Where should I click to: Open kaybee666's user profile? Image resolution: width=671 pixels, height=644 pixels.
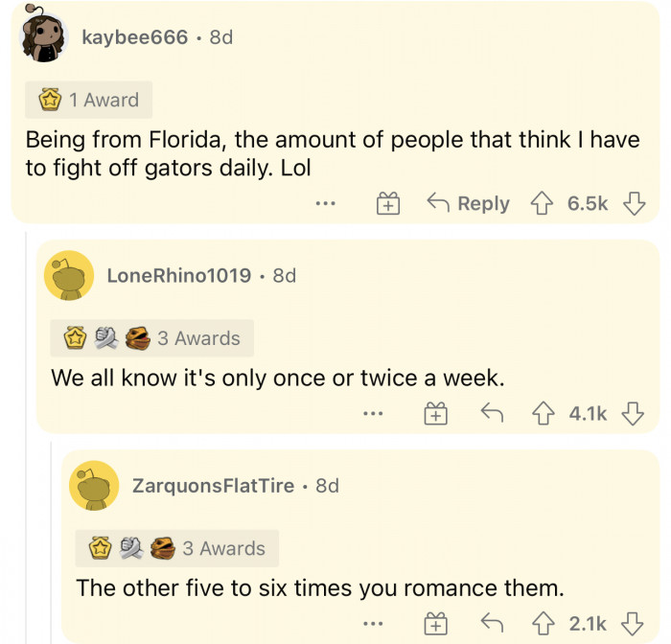pyautogui.click(x=134, y=38)
